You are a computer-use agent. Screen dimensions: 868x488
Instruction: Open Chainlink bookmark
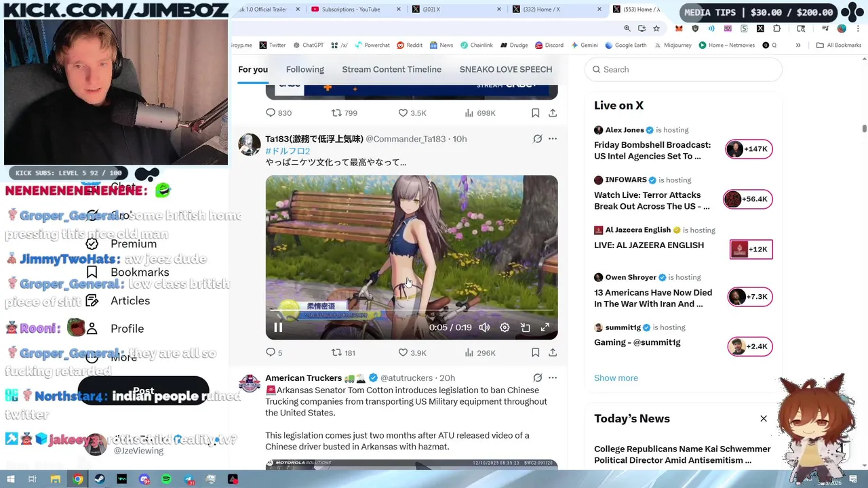477,45
